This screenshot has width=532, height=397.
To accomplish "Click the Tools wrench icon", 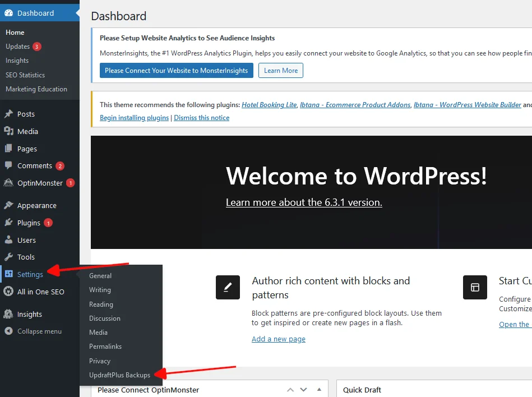I will click(x=8, y=257).
